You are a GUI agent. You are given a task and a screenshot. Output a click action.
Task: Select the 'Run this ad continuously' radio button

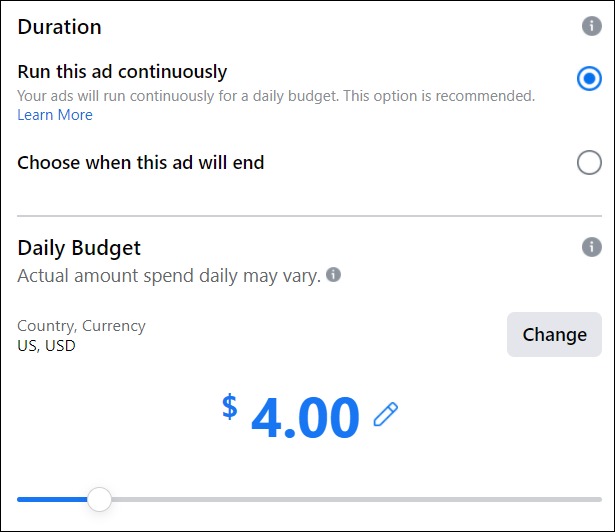(589, 78)
